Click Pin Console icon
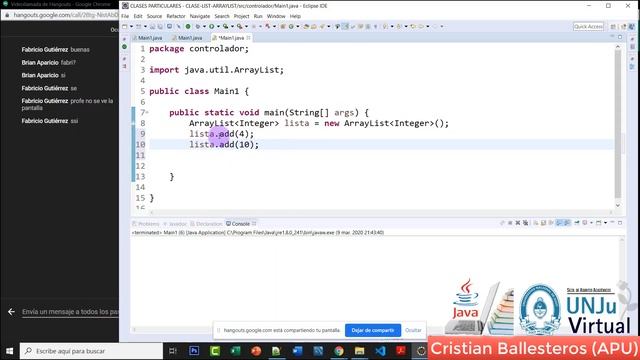640x360 pixels. tap(577, 223)
